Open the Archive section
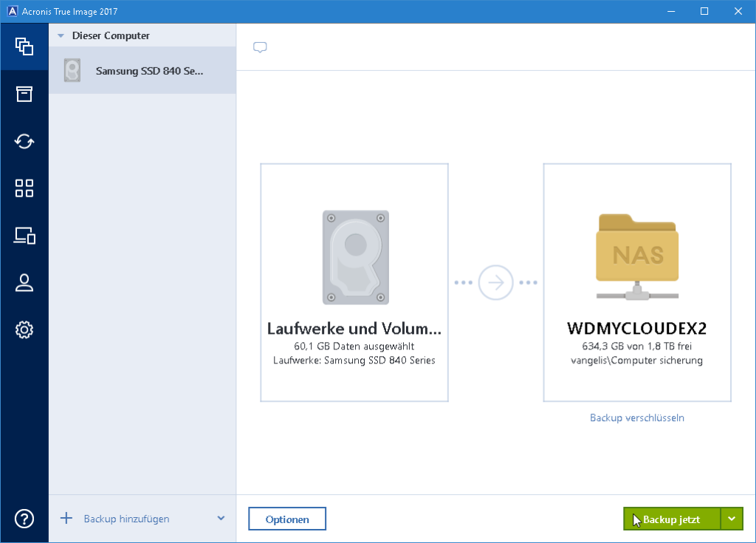 click(24, 94)
